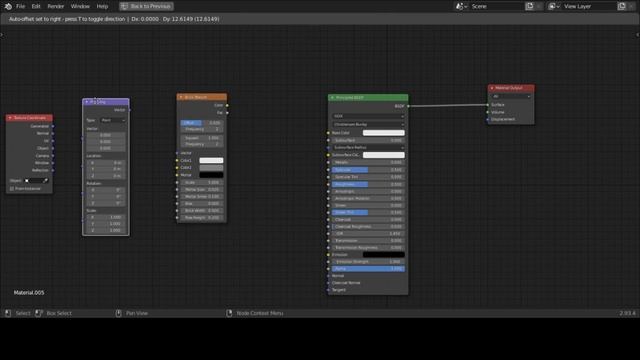Open the Render menu

point(56,6)
